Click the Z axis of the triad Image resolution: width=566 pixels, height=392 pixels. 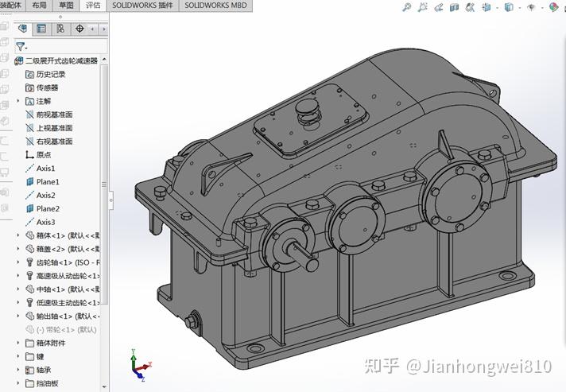tap(140, 375)
